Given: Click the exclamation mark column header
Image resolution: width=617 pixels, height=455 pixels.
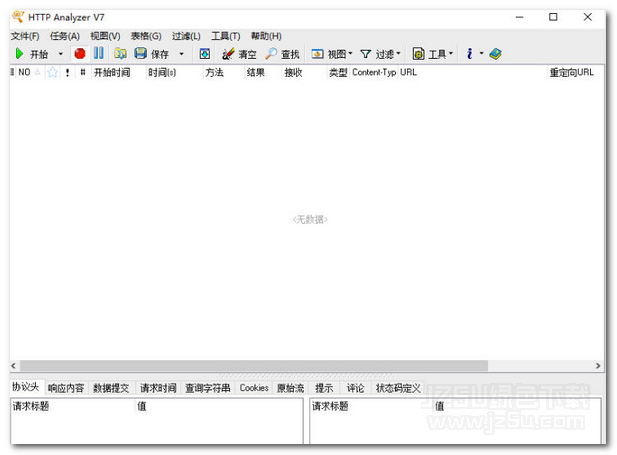Looking at the screenshot, I should click(68, 72).
